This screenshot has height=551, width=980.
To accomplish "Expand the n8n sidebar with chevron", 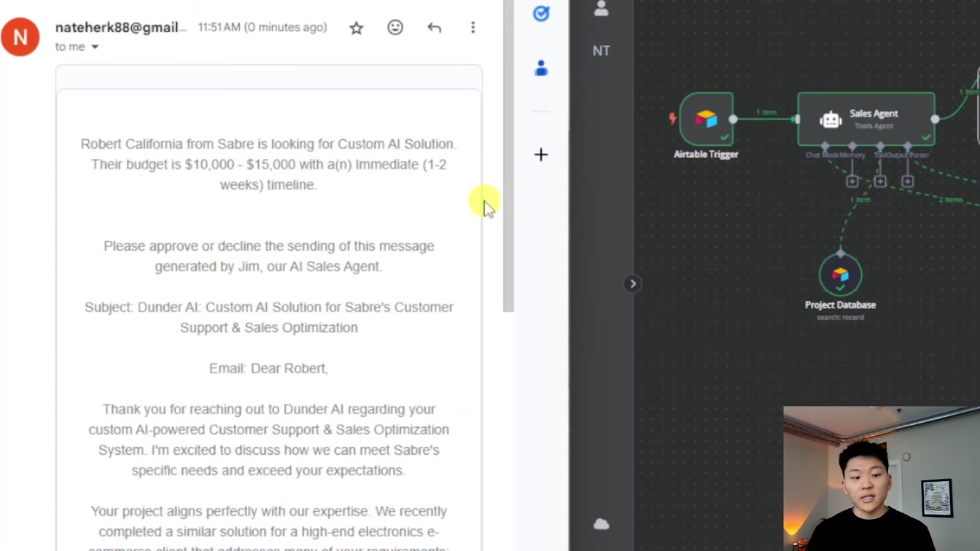I will (632, 284).
